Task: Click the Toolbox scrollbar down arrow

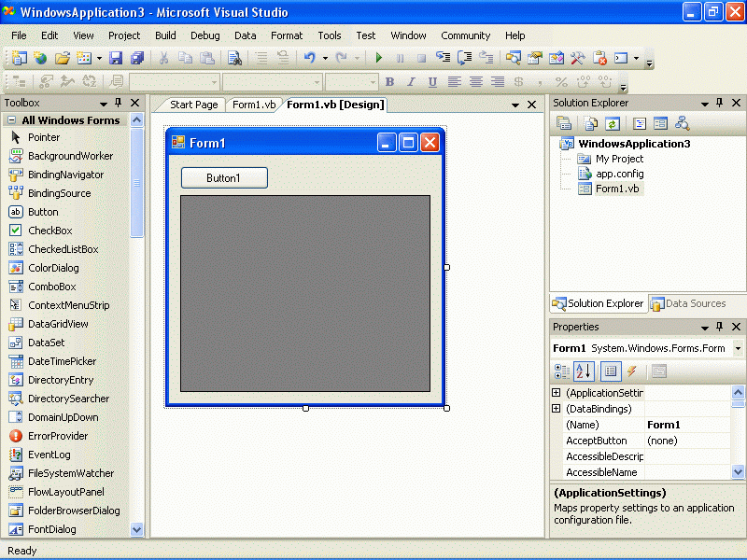Action: click(136, 529)
